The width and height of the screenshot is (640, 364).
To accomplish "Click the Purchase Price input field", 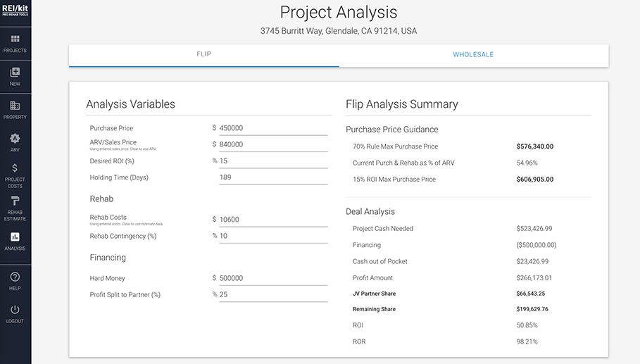I will coord(273,128).
